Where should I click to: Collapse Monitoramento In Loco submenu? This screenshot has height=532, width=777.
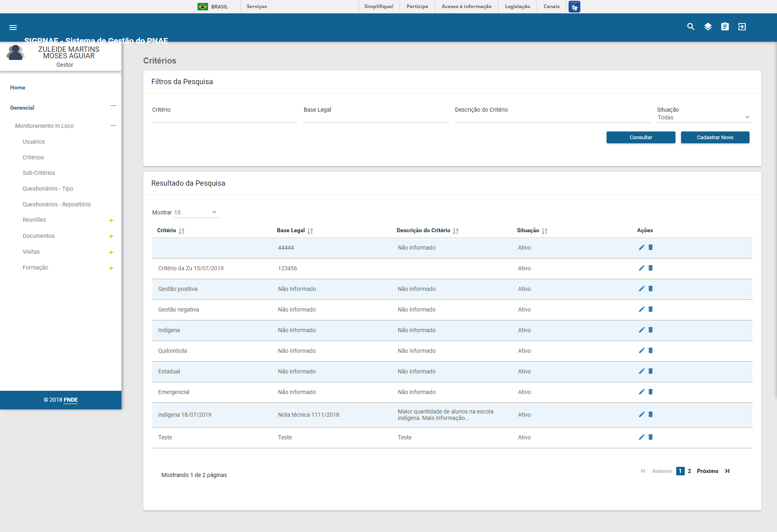click(x=113, y=126)
